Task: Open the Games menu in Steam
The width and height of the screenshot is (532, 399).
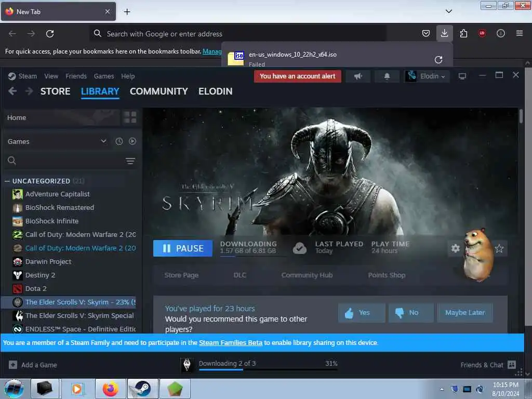Action: coord(104,76)
